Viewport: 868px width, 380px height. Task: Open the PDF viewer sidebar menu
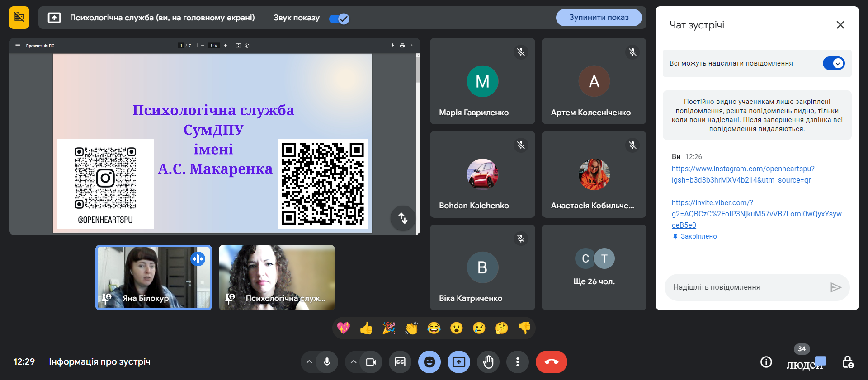click(18, 46)
